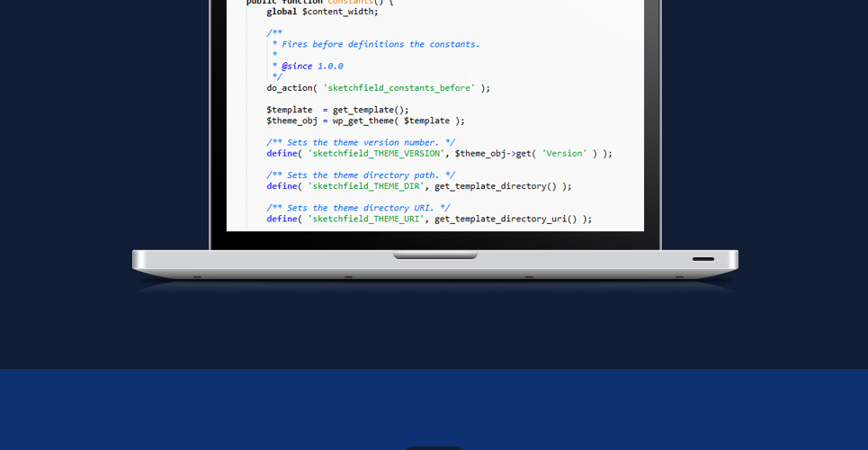Click the laptop lid notch at base center
Image resolution: width=868 pixels, height=450 pixels.
point(435,256)
